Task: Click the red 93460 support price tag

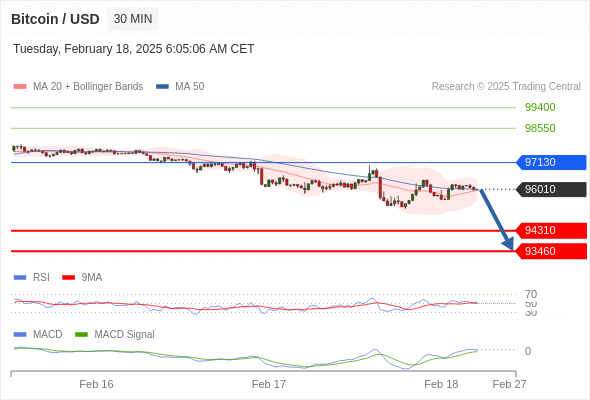Action: click(x=551, y=251)
